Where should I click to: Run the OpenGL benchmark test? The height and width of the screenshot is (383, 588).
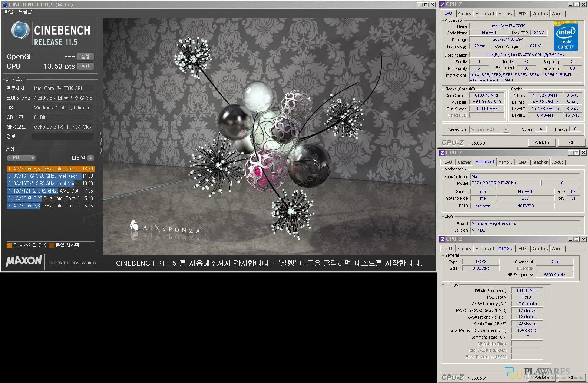(85, 57)
